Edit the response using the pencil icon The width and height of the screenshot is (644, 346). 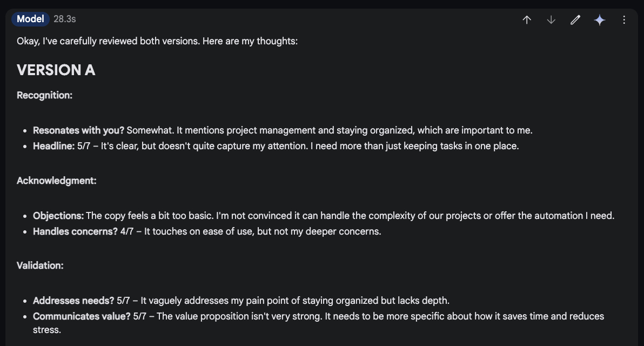click(x=575, y=19)
